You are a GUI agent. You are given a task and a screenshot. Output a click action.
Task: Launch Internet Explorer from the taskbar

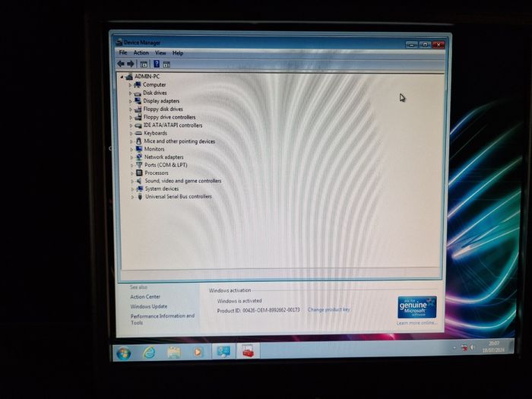149,353
